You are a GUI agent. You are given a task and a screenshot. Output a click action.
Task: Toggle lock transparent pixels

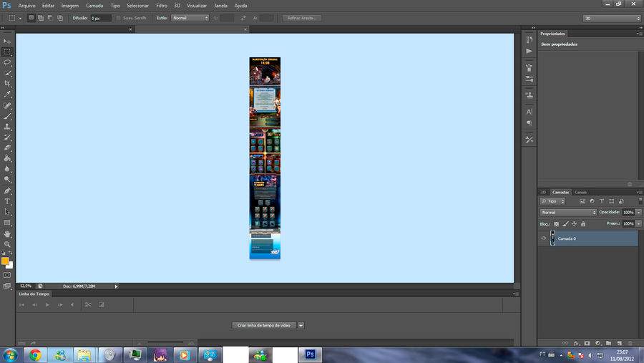click(x=556, y=224)
